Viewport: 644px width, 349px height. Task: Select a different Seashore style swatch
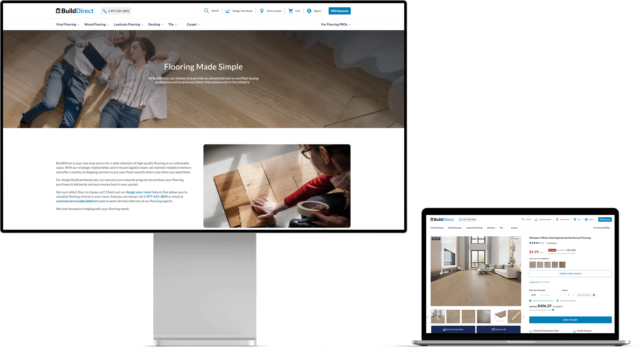click(540, 265)
